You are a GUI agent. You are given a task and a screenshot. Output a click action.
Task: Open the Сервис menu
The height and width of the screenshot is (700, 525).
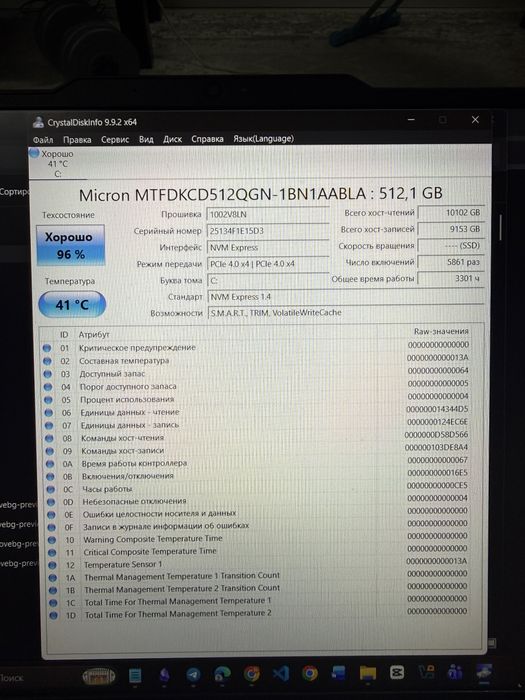[x=115, y=140]
